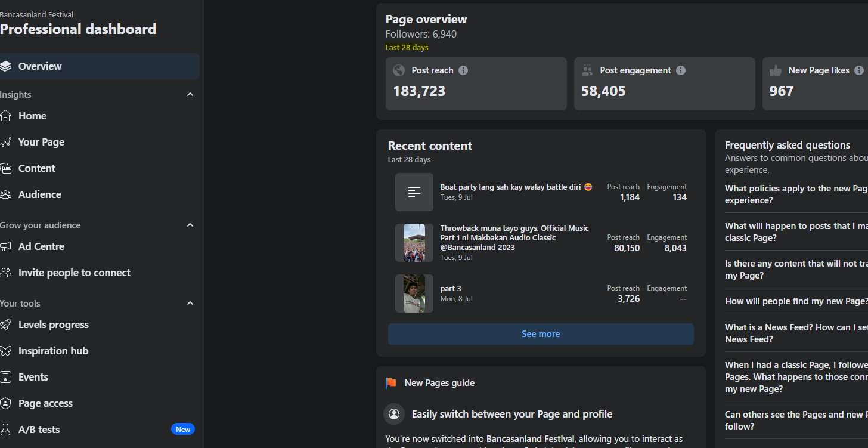Click the Your Page chart icon

tap(5, 142)
